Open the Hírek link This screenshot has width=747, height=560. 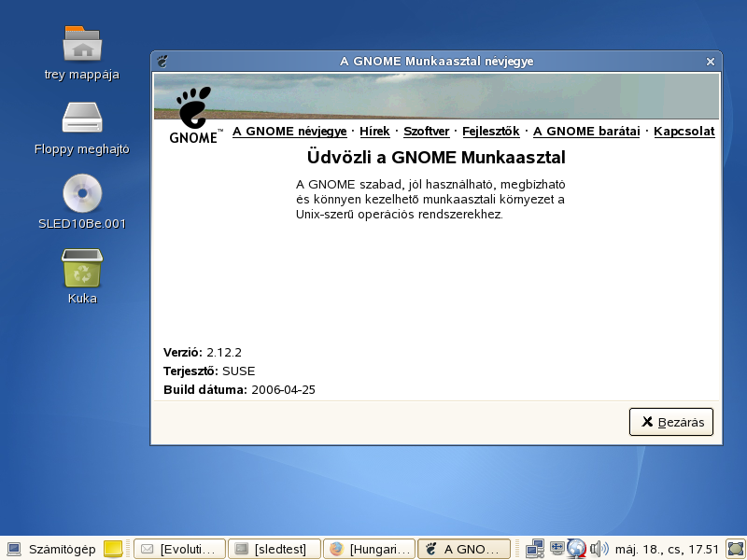click(374, 132)
